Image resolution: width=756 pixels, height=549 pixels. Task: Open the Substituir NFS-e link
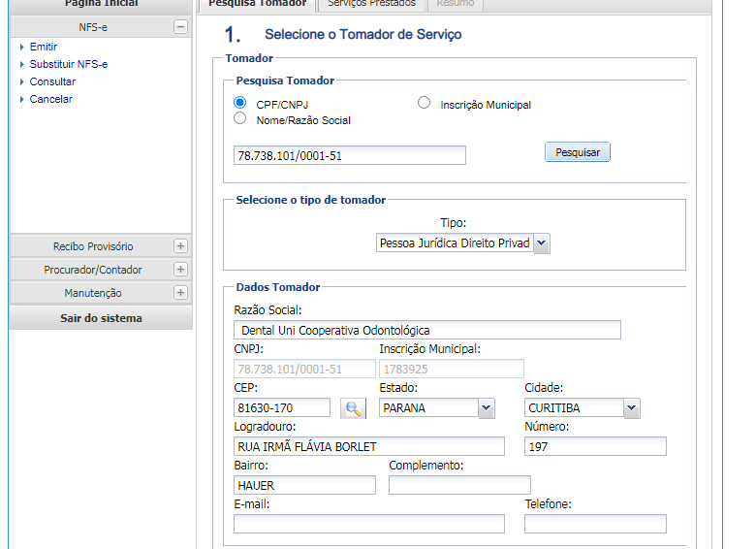[x=69, y=64]
